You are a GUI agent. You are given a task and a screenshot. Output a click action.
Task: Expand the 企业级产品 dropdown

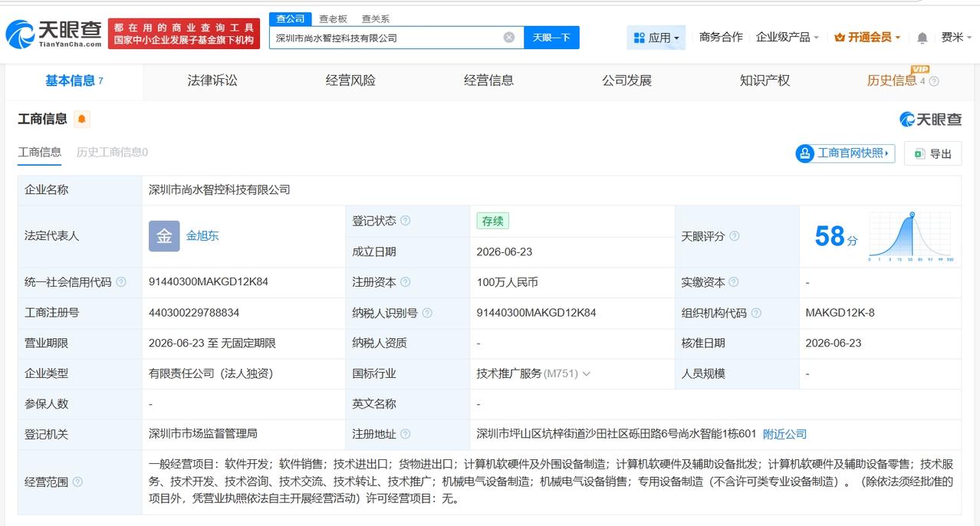[787, 37]
